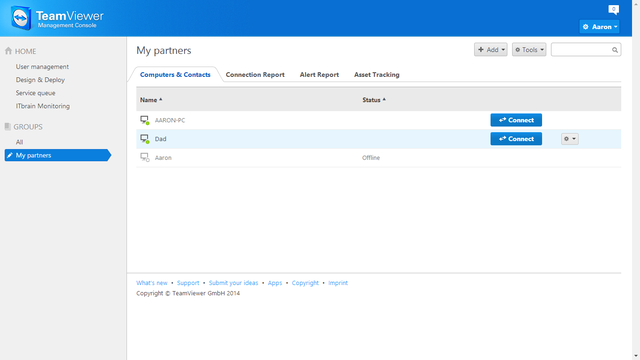Open Design & Deploy in sidebar
The width and height of the screenshot is (640, 360).
(x=40, y=80)
